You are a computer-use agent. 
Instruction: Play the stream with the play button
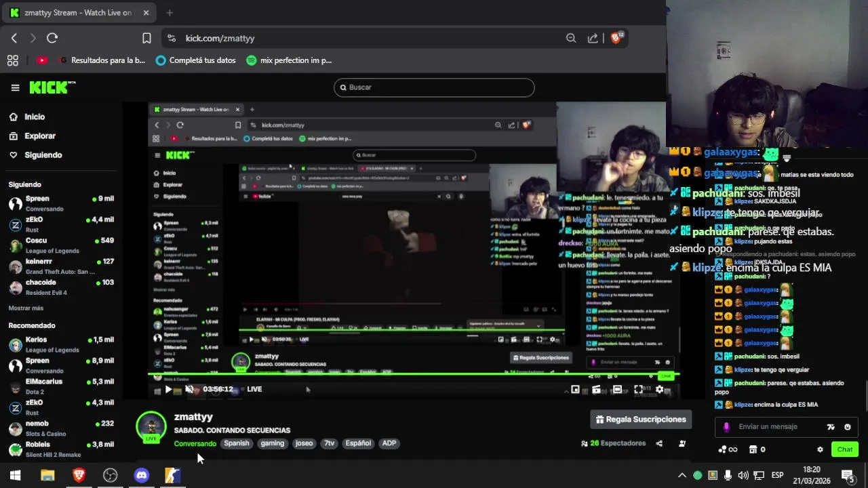point(168,389)
